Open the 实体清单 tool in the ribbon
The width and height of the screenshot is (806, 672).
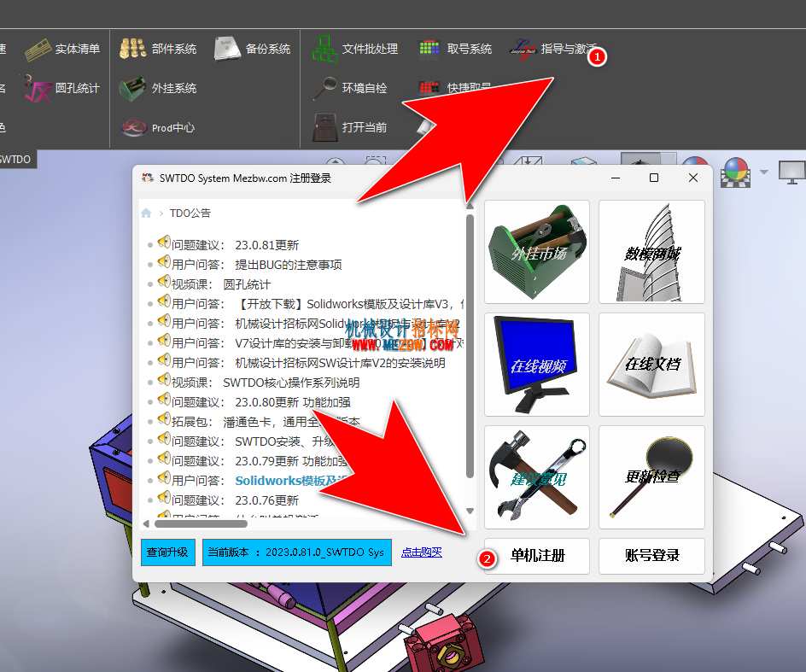pyautogui.click(x=62, y=49)
